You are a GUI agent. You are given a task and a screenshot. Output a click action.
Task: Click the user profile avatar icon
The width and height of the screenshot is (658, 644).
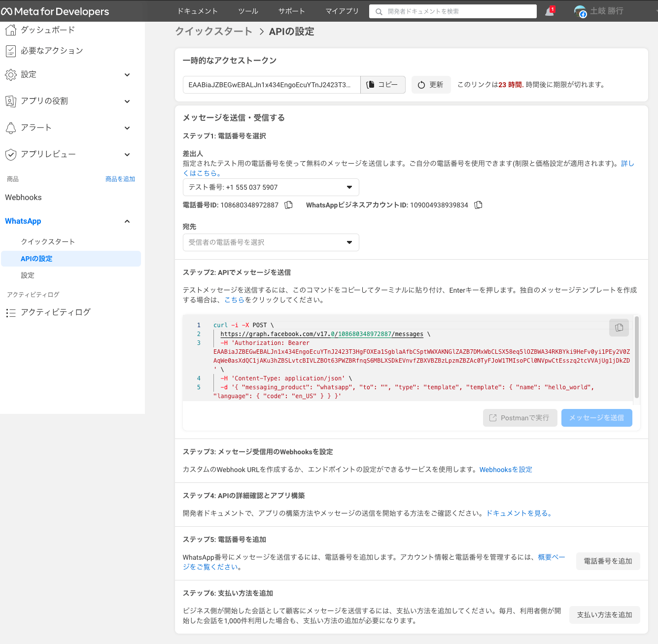click(581, 11)
